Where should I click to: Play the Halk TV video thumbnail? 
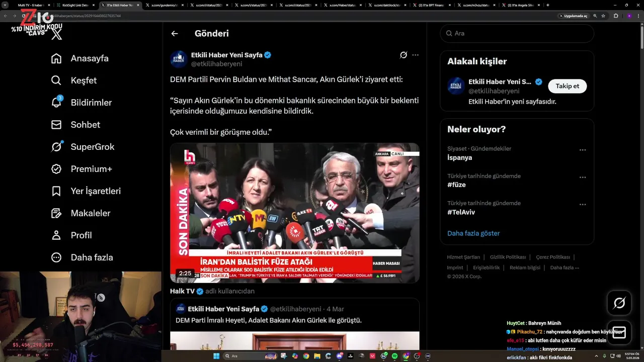[x=294, y=213]
